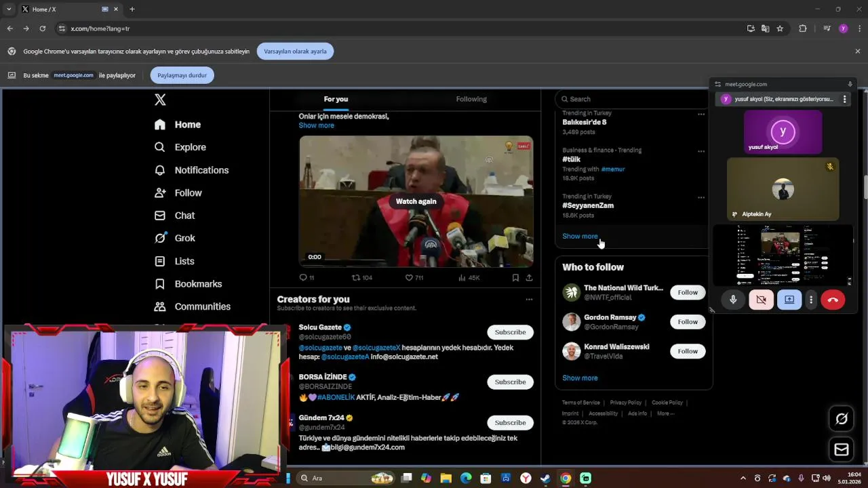Screen dimensions: 868x488
Task: Subscribe to BORSA İZİNDE
Action: point(510,382)
